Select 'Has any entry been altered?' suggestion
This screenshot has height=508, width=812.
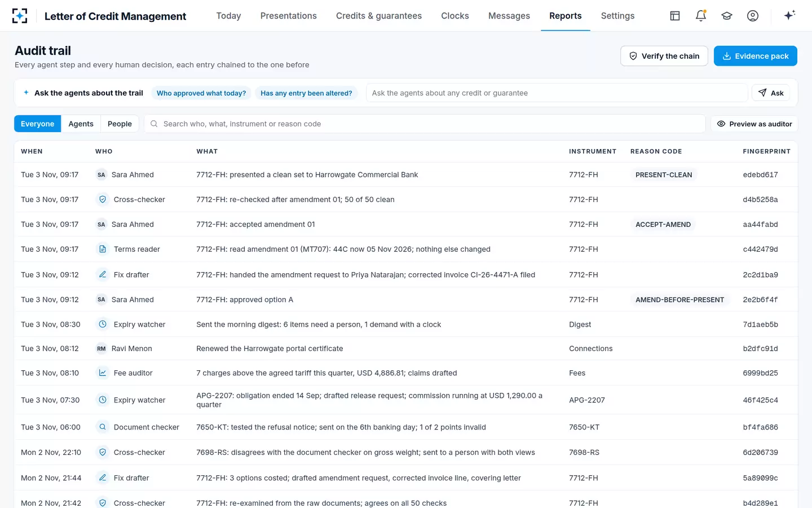(306, 93)
